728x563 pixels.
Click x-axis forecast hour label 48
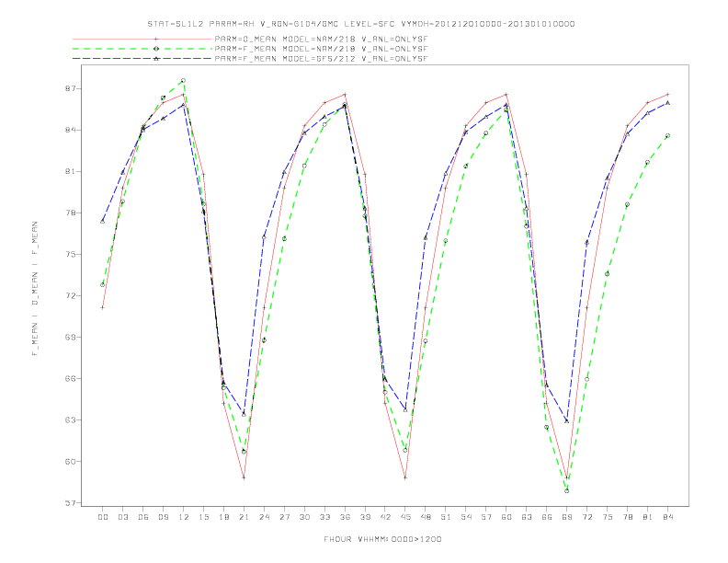426,517
